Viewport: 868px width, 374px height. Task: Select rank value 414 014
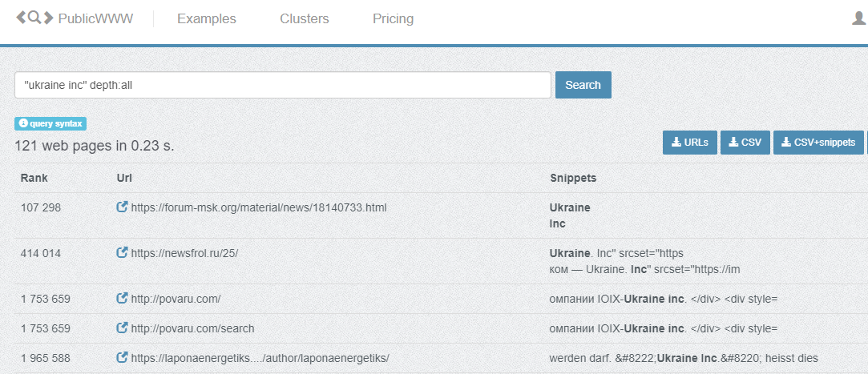41,253
